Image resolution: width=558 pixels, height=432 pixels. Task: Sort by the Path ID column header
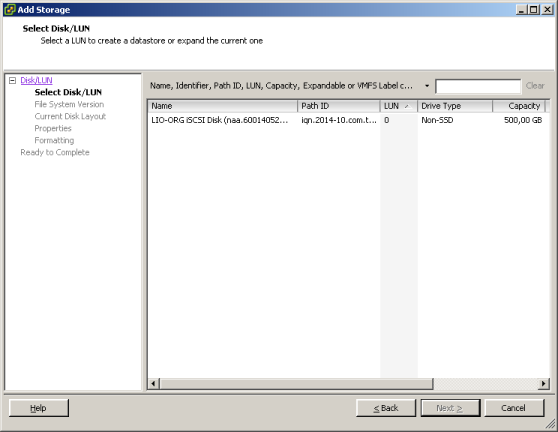point(338,106)
